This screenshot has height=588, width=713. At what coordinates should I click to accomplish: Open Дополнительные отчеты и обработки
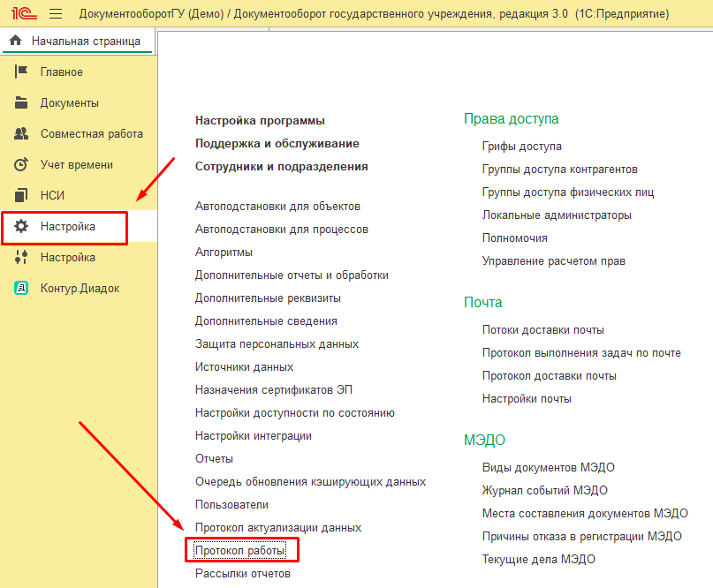tap(292, 275)
